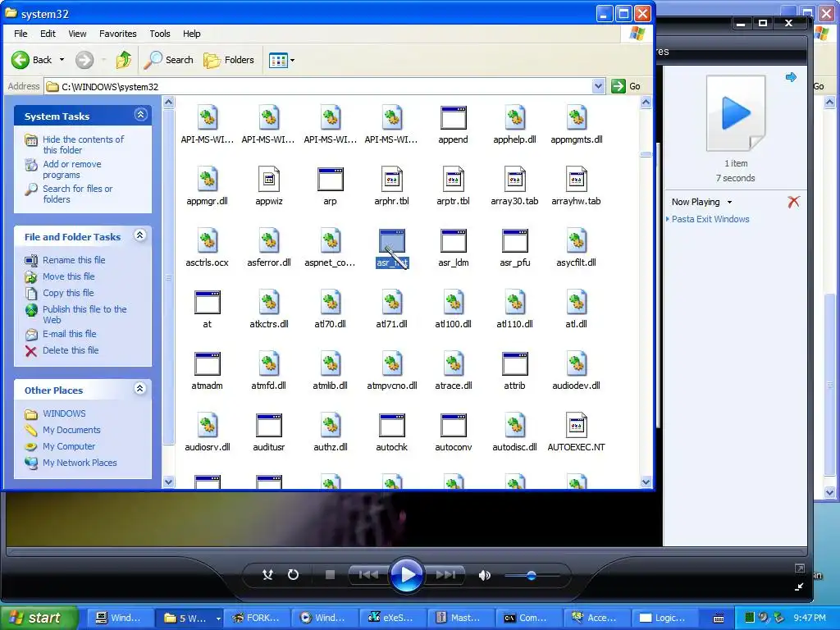Select the arp executable icon
Viewport: 840px width, 630px height.
coord(330,180)
